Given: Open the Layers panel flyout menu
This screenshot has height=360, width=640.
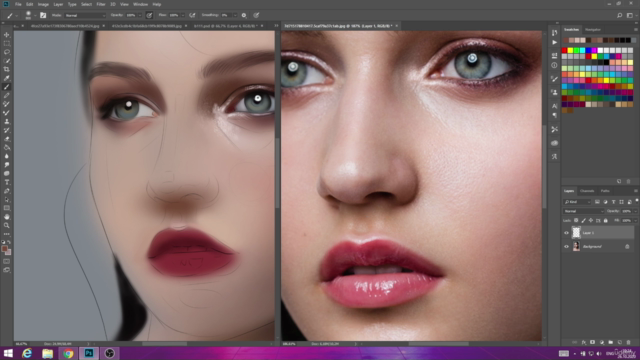Looking at the screenshot, I should point(636,191).
